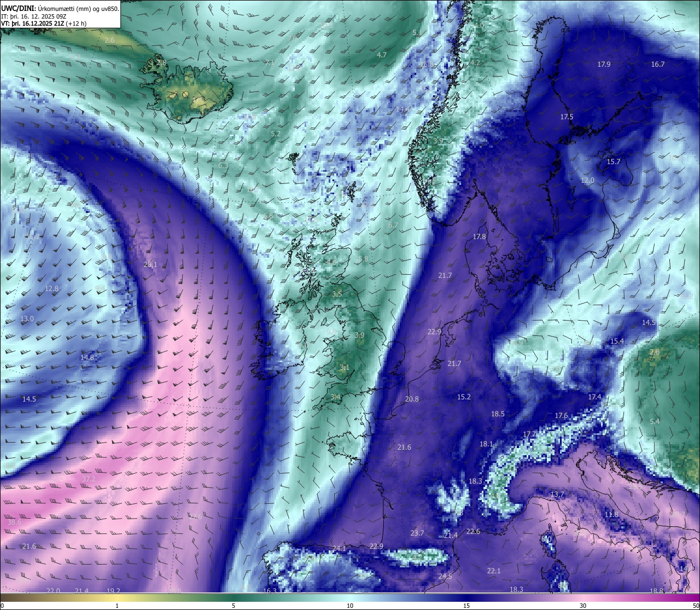
Task: Click the 15.4 value on the map
Action: 616,341
